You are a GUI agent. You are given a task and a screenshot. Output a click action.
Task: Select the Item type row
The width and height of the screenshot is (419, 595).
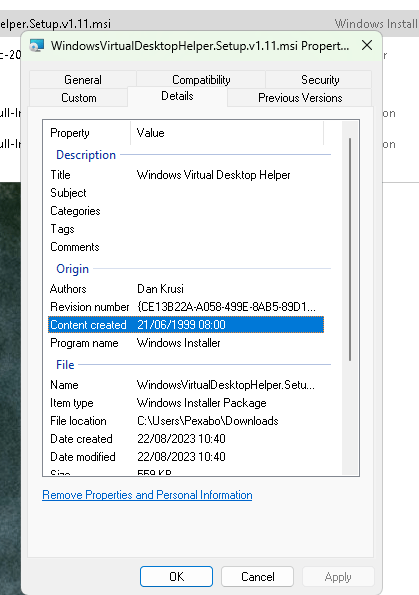point(186,403)
